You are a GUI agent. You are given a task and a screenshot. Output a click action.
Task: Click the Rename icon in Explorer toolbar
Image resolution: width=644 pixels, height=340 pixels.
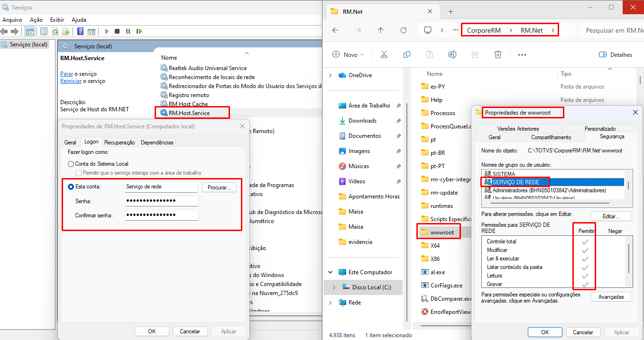click(x=452, y=54)
